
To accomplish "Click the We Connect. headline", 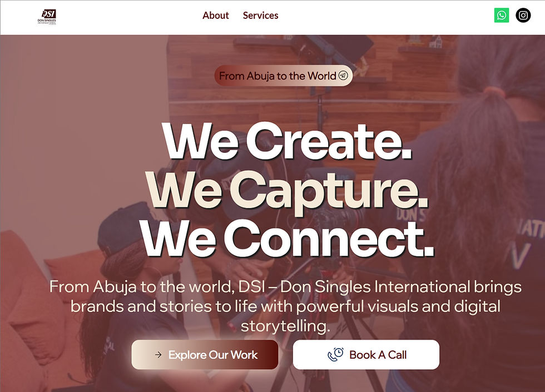I will tap(288, 239).
